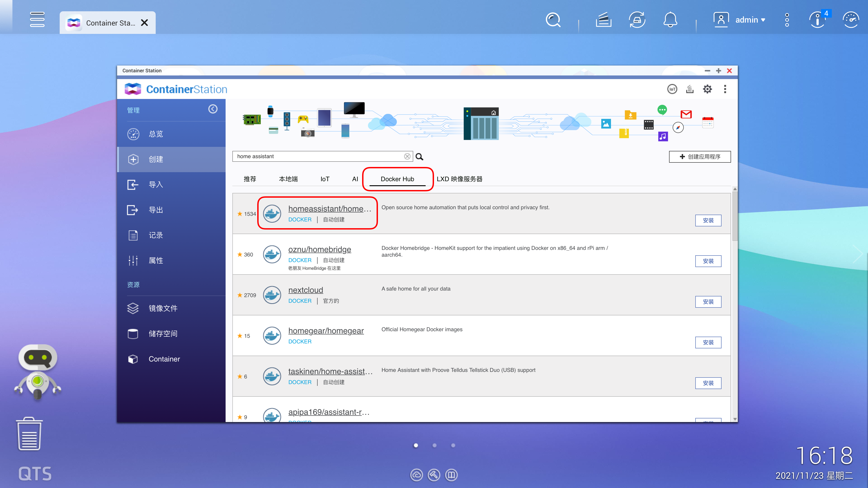868x488 pixels.
Task: Switch to the 本地端 tab
Action: [288, 179]
